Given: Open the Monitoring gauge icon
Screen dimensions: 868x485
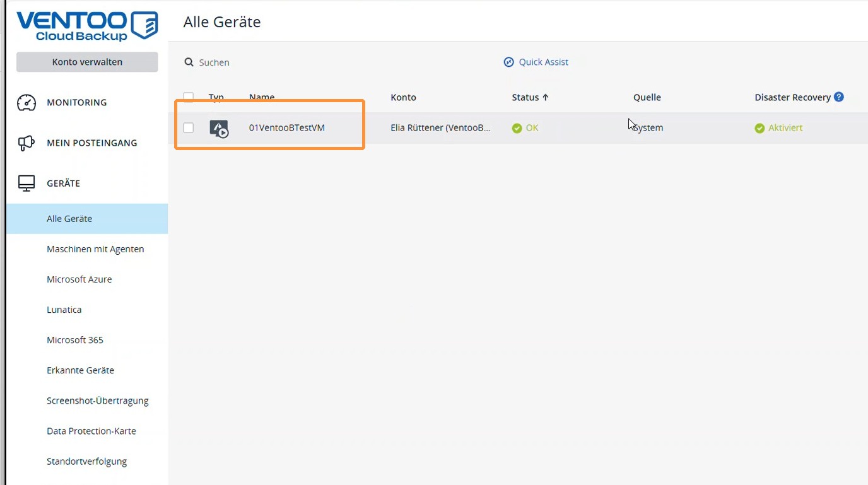Looking at the screenshot, I should pos(26,103).
